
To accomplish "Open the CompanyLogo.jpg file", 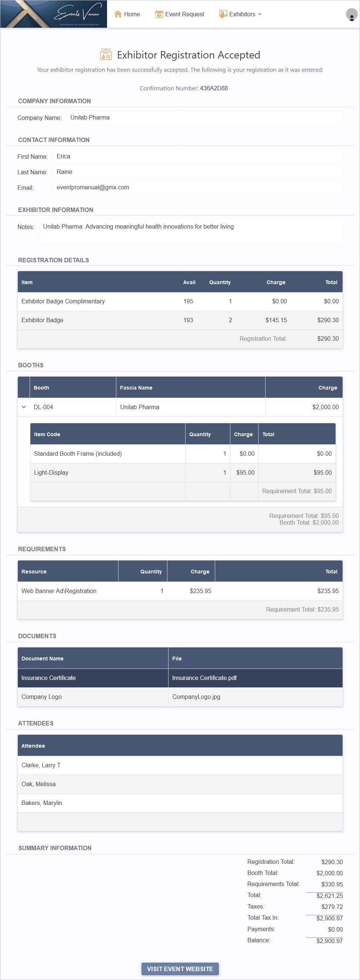I will tap(196, 697).
